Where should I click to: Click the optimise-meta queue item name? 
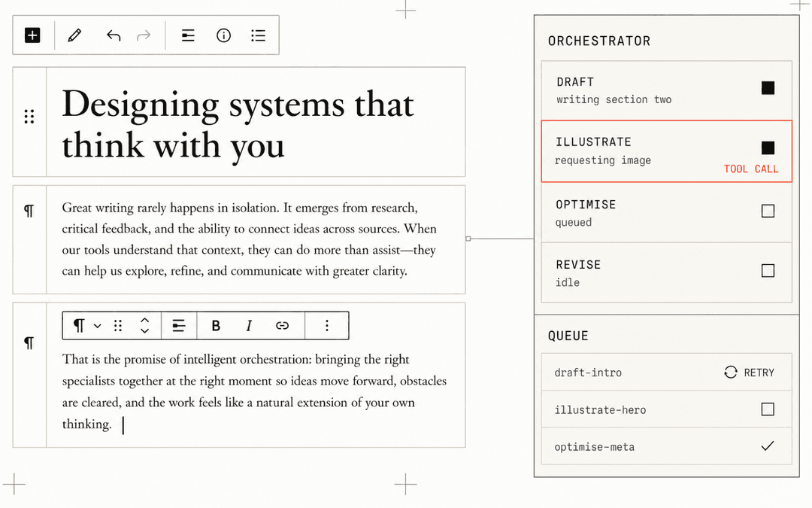[x=594, y=447]
